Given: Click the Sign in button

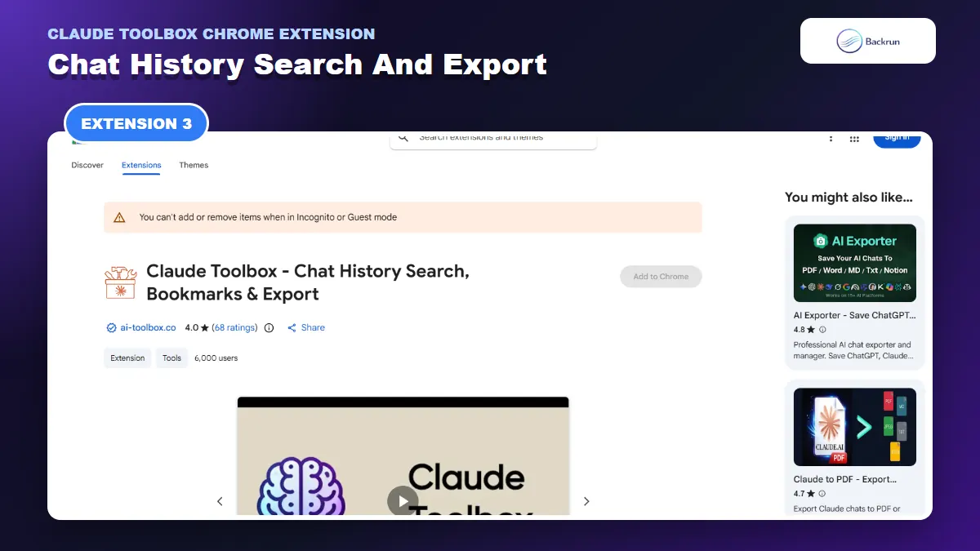Looking at the screenshot, I should coord(897,139).
